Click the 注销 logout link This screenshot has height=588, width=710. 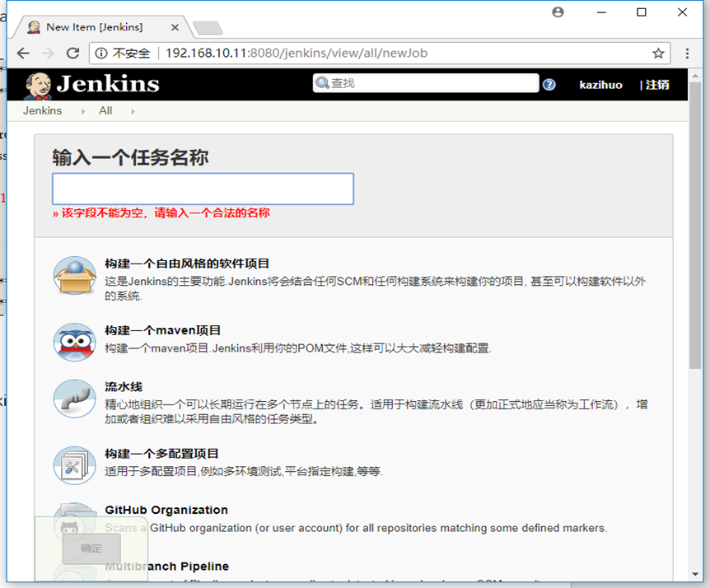point(657,85)
